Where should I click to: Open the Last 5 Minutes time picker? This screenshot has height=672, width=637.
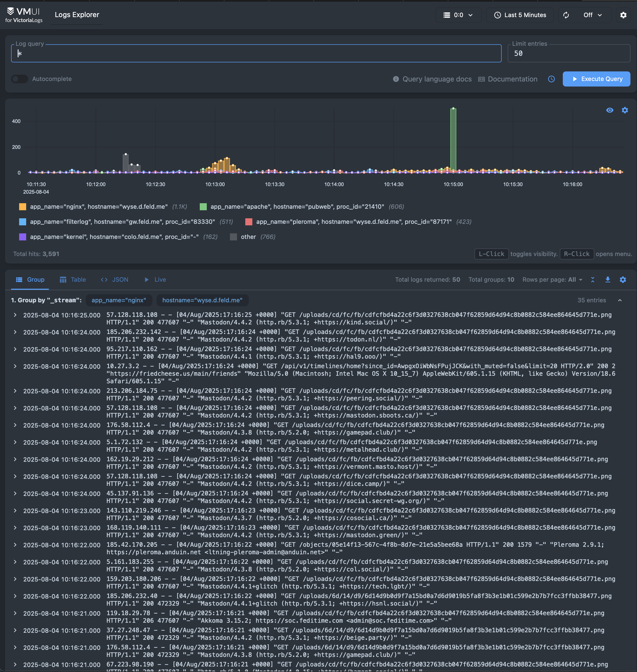[520, 15]
